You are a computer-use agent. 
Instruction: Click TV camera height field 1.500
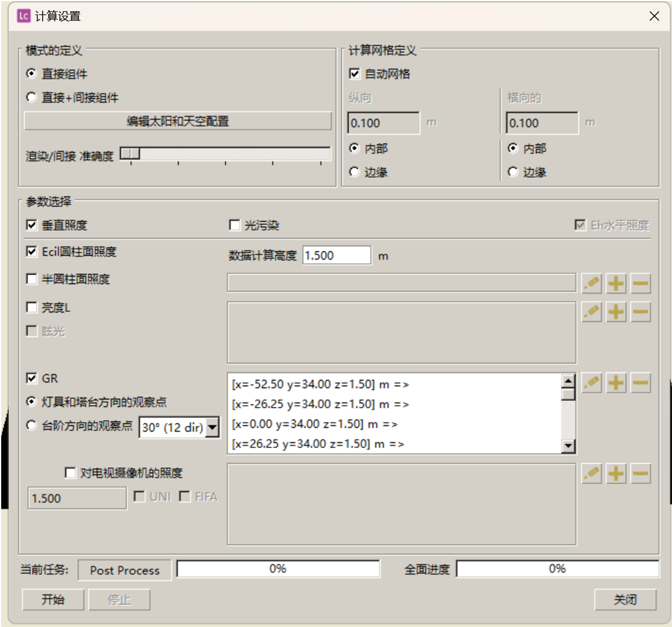tap(77, 499)
